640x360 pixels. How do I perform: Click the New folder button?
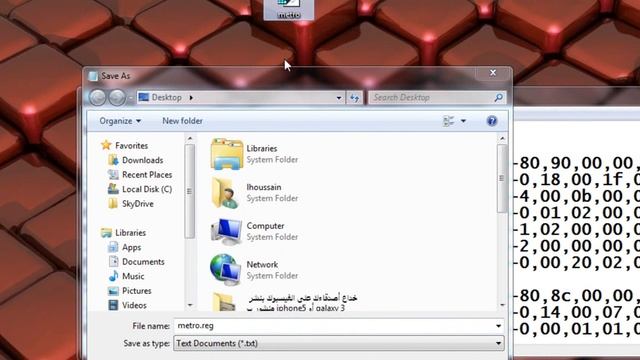tap(182, 121)
